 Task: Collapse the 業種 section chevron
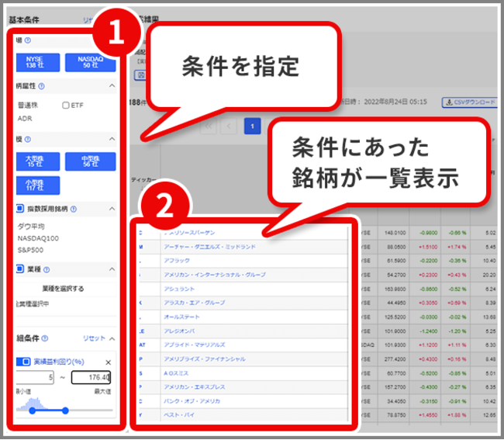111,269
